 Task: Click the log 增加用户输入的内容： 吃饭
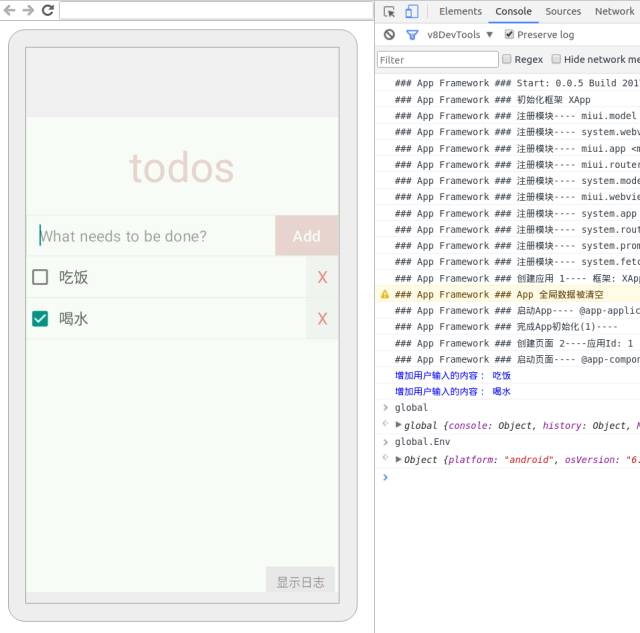tap(453, 375)
